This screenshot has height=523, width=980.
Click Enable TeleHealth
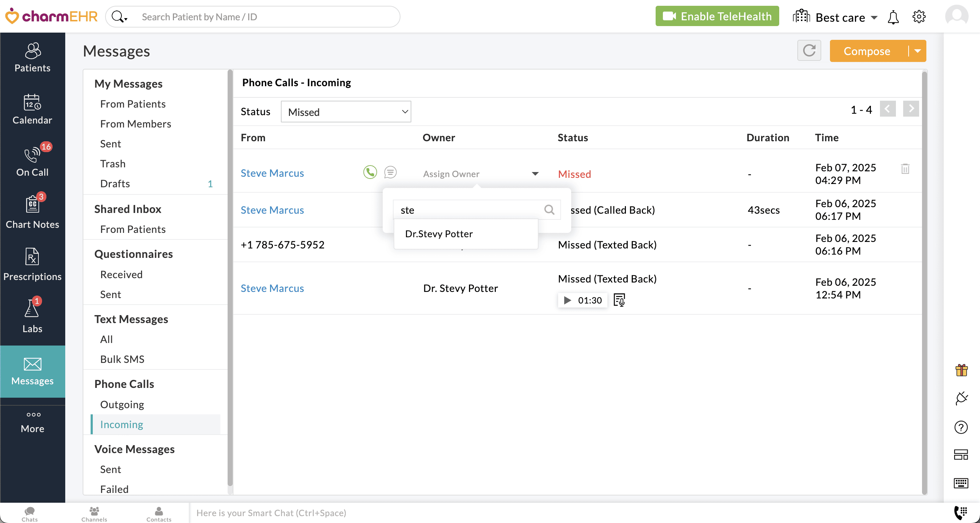click(x=717, y=16)
